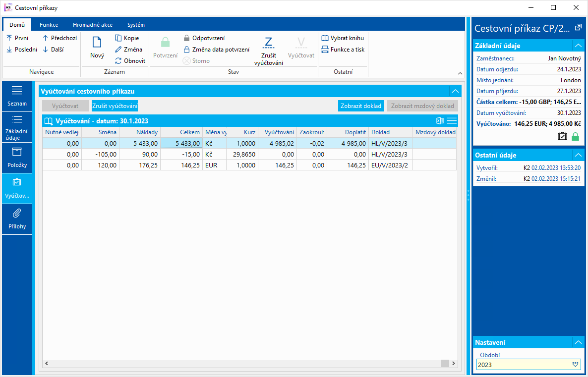Click the Nový new record icon
The width and height of the screenshot is (588, 377).
(x=97, y=43)
